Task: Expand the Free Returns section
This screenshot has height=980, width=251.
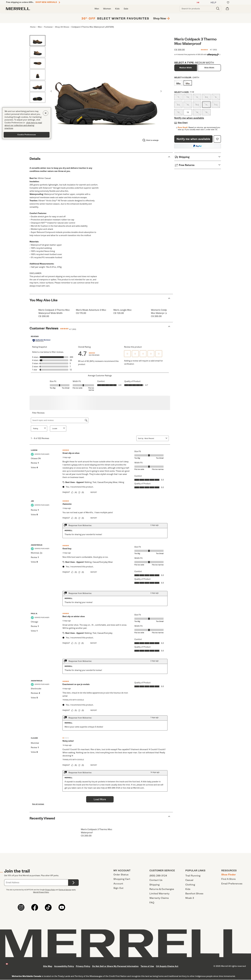Action: coord(197,165)
